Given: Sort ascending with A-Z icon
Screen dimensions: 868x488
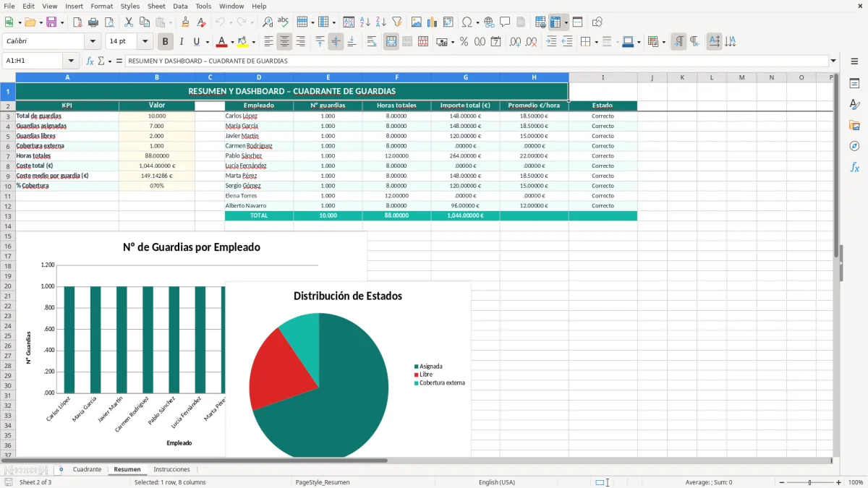Looking at the screenshot, I should click(365, 22).
